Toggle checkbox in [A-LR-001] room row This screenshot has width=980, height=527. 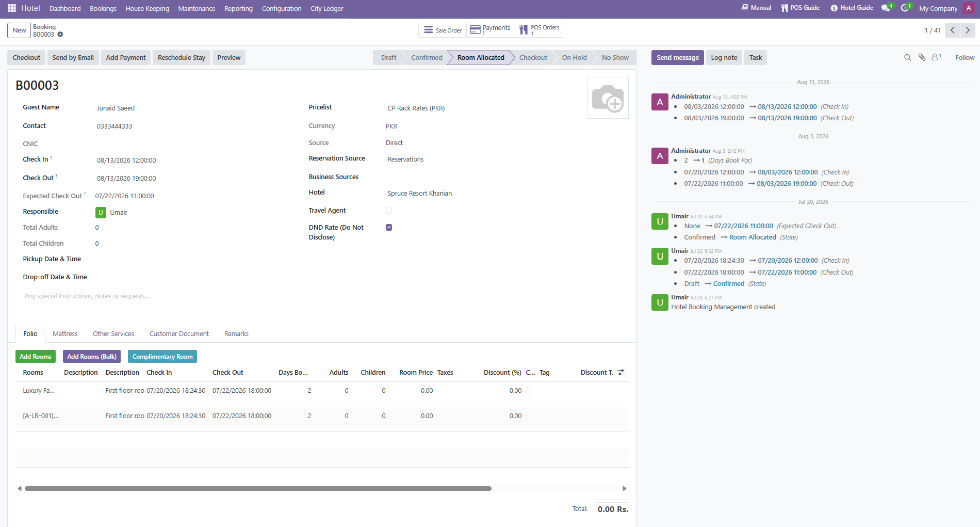pyautogui.click(x=529, y=416)
